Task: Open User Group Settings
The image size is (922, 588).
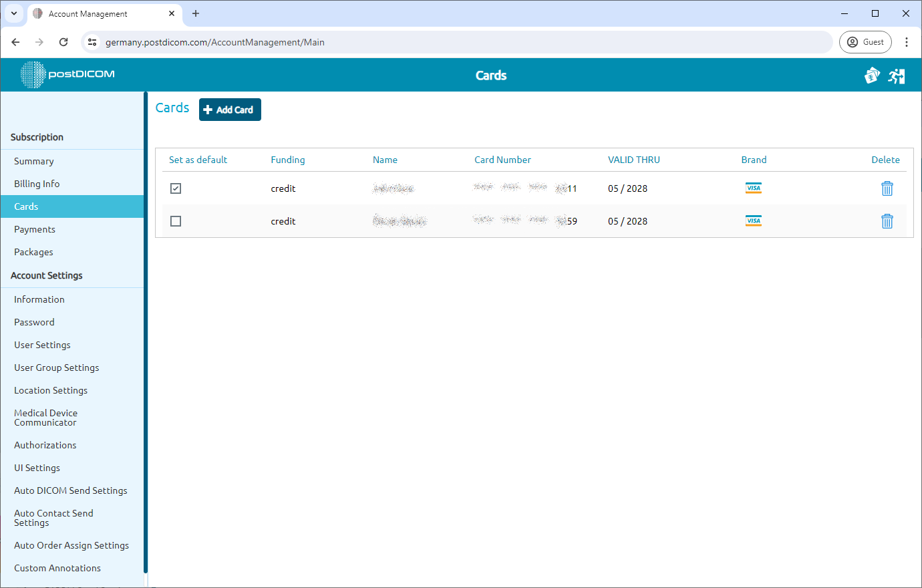Action: (x=57, y=367)
